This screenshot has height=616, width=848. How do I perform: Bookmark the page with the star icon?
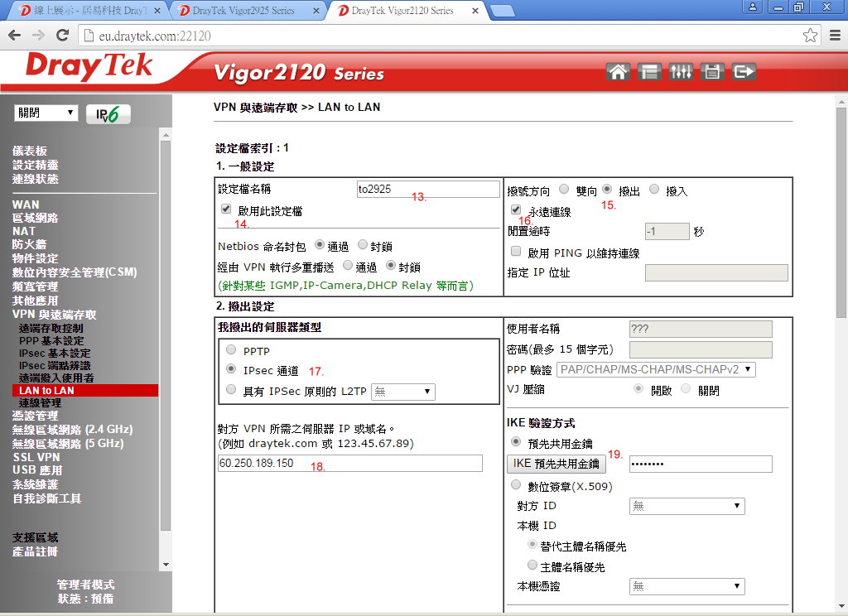810,36
